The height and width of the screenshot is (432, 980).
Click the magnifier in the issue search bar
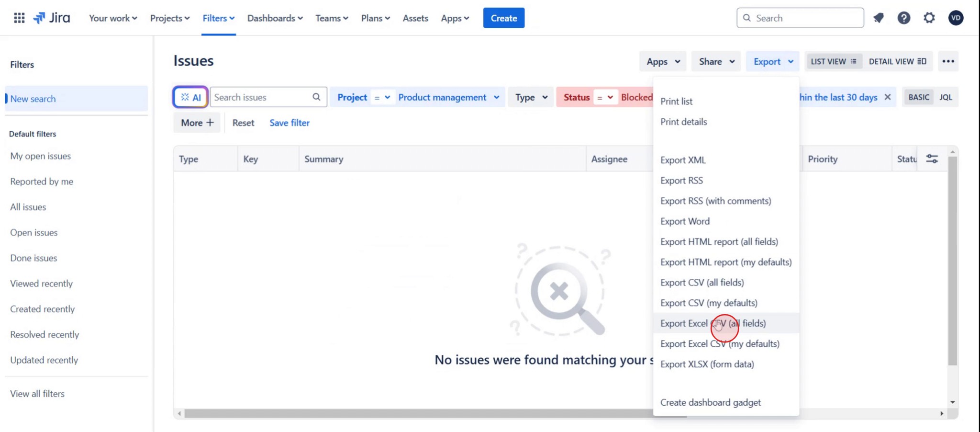click(316, 97)
